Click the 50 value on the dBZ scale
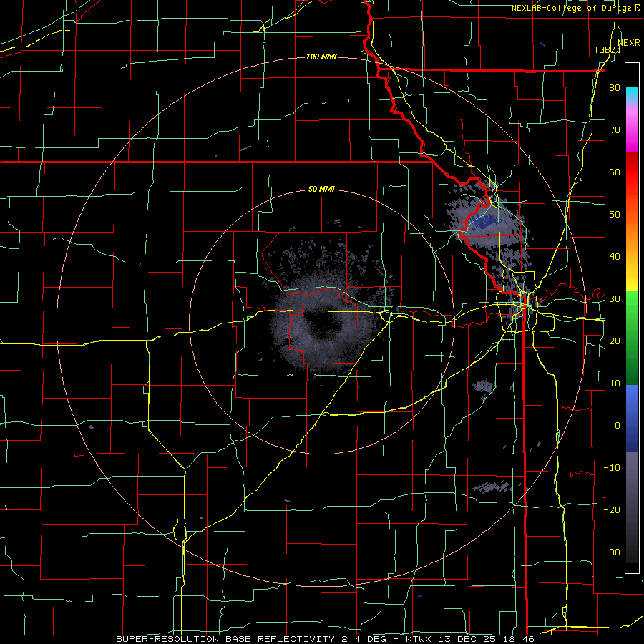Viewport: 644px width, 644px height. point(615,215)
